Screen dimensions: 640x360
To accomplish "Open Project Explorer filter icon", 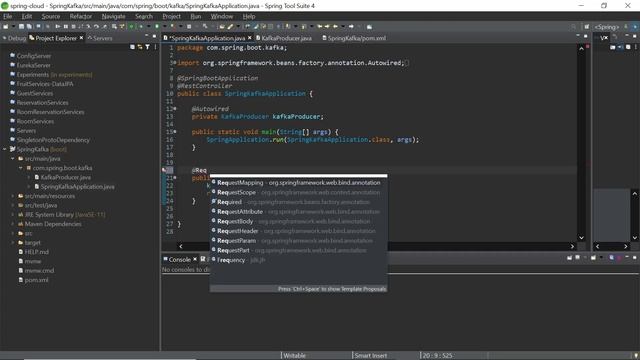I will click(x=147, y=47).
